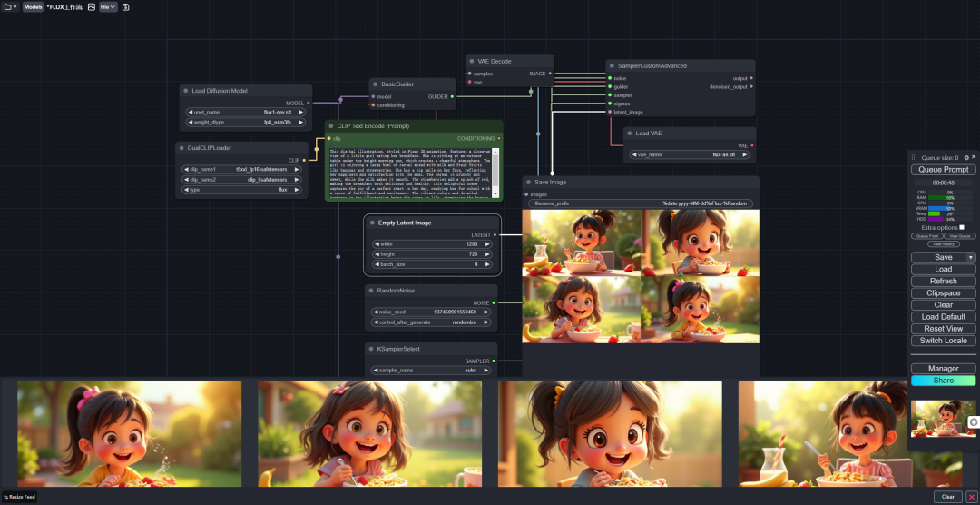Click the drag handle of the queue panel
The image size is (980, 505).
pos(914,157)
